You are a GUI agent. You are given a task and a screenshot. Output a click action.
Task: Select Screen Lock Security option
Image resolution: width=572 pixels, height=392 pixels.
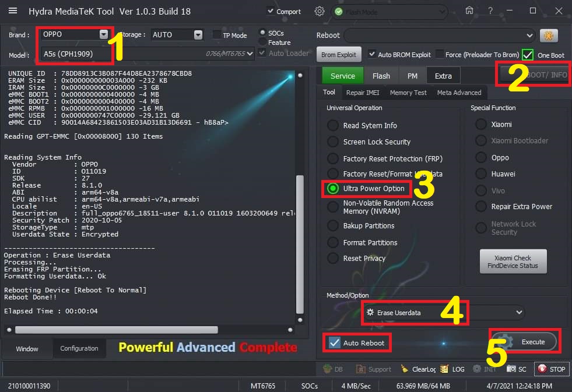pyautogui.click(x=333, y=142)
